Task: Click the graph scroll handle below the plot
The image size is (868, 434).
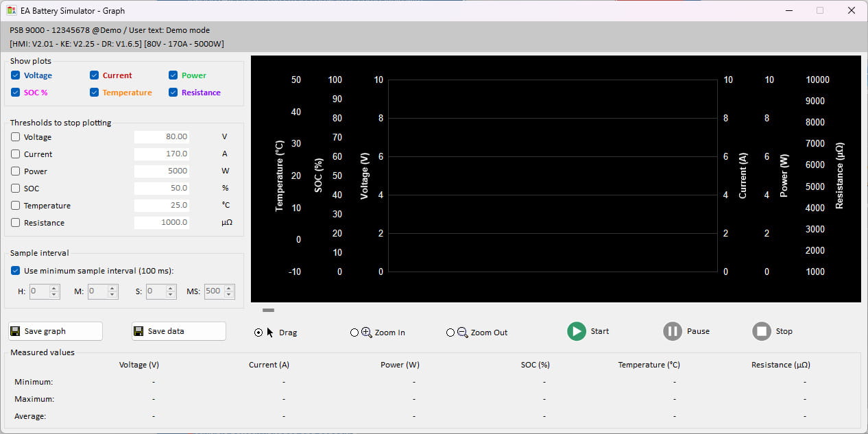Action: pyautogui.click(x=268, y=310)
